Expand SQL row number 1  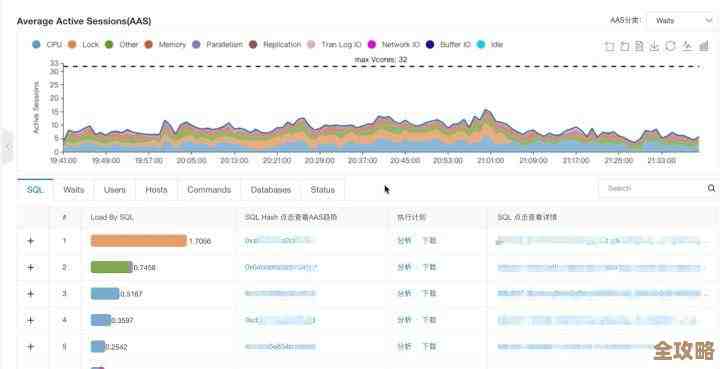31,240
